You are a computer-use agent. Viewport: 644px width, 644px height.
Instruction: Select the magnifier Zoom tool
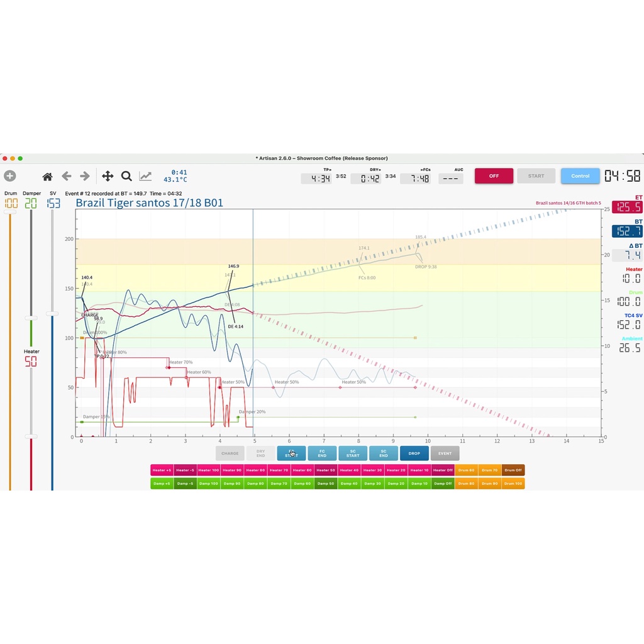point(126,177)
